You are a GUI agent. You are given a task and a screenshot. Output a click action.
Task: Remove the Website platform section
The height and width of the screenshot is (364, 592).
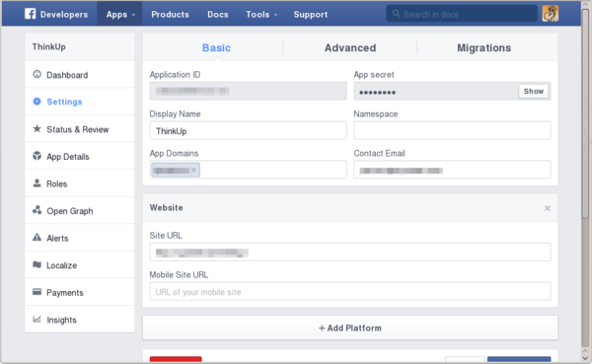click(547, 208)
